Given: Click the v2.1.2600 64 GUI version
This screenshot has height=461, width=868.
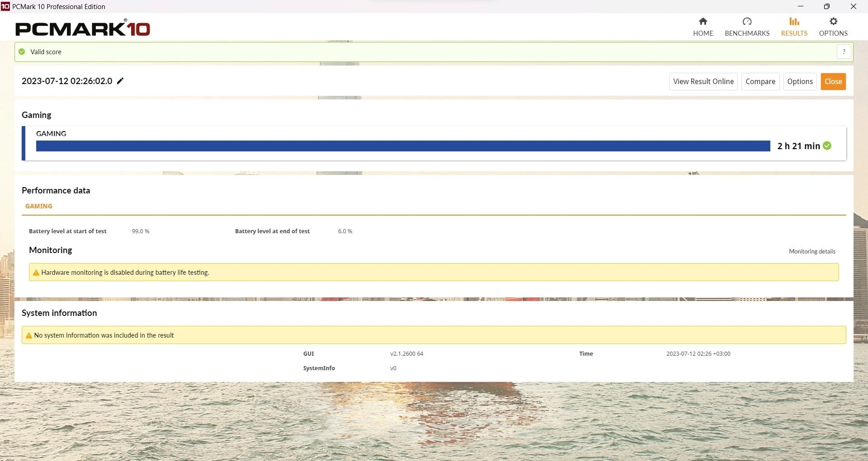Looking at the screenshot, I should point(406,353).
